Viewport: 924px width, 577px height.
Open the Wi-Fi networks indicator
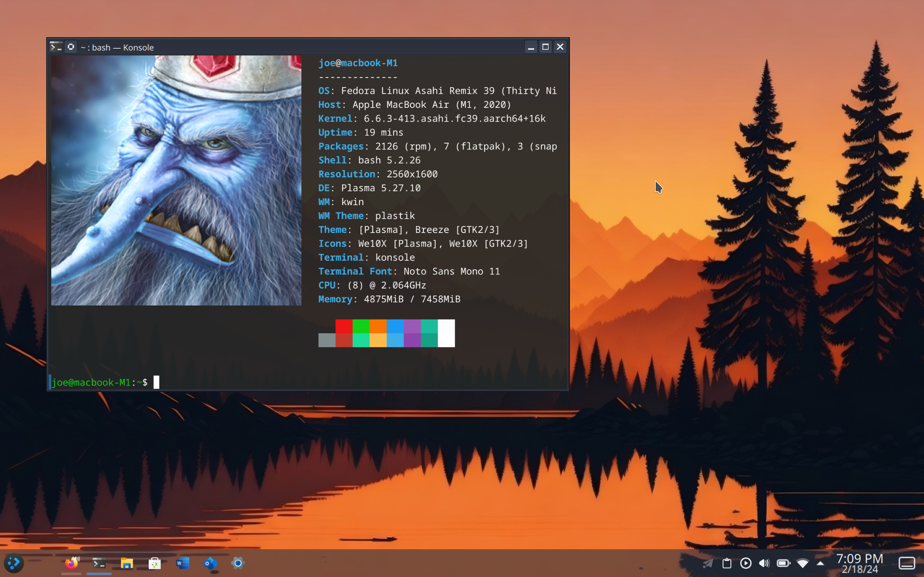[x=802, y=563]
